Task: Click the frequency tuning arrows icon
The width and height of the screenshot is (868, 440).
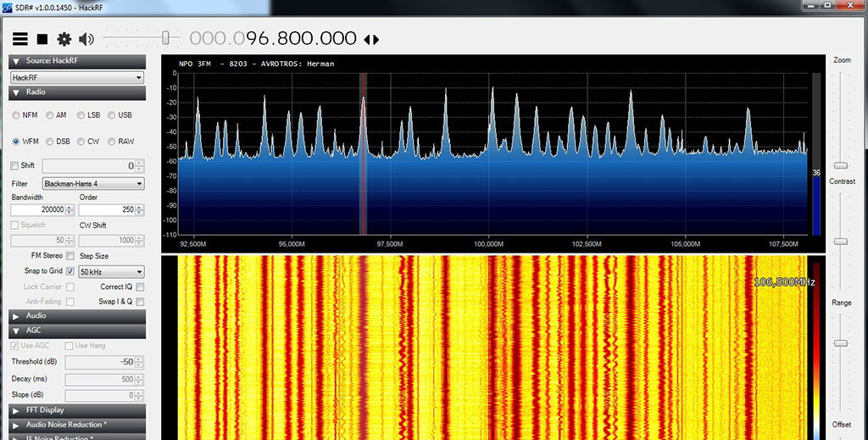Action: click(371, 39)
